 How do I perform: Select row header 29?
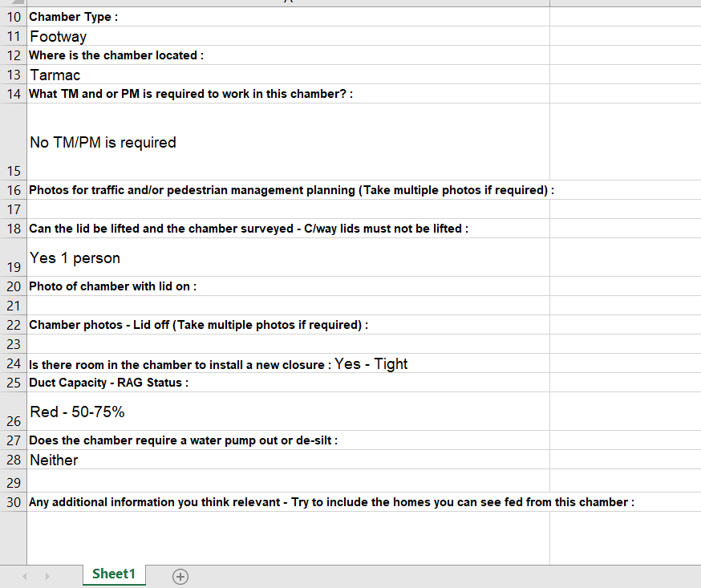tap(14, 481)
